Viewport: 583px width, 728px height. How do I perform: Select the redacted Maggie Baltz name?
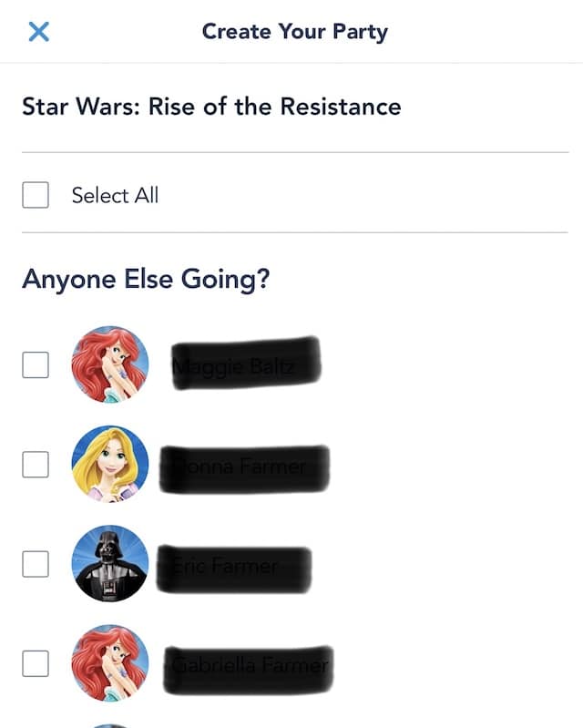tap(246, 364)
